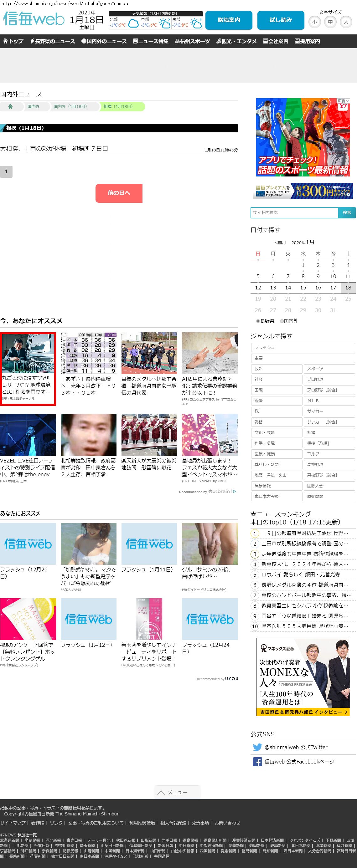The height and width of the screenshot is (868, 357).
Task: Open 長野県のニュース menu
Action: [x=53, y=41]
